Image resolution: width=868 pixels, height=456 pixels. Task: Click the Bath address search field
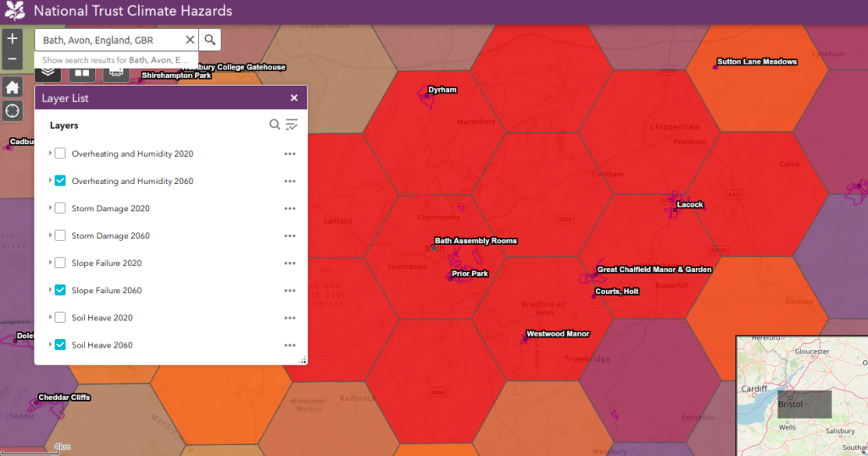[109, 40]
